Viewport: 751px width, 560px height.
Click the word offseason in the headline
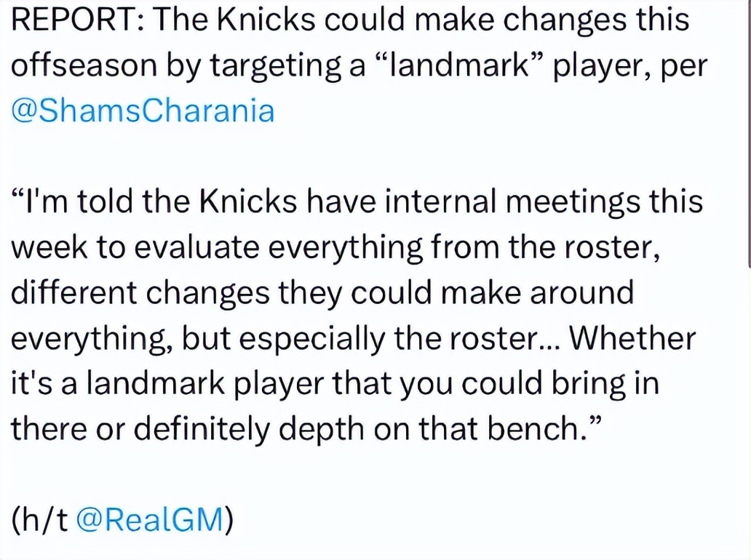point(84,65)
